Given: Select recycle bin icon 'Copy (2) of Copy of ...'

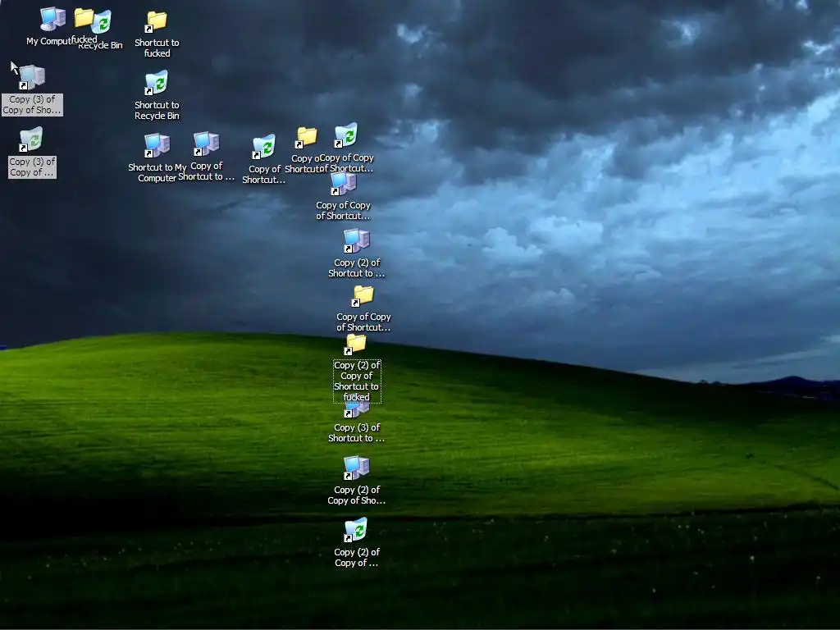Looking at the screenshot, I should (x=356, y=530).
